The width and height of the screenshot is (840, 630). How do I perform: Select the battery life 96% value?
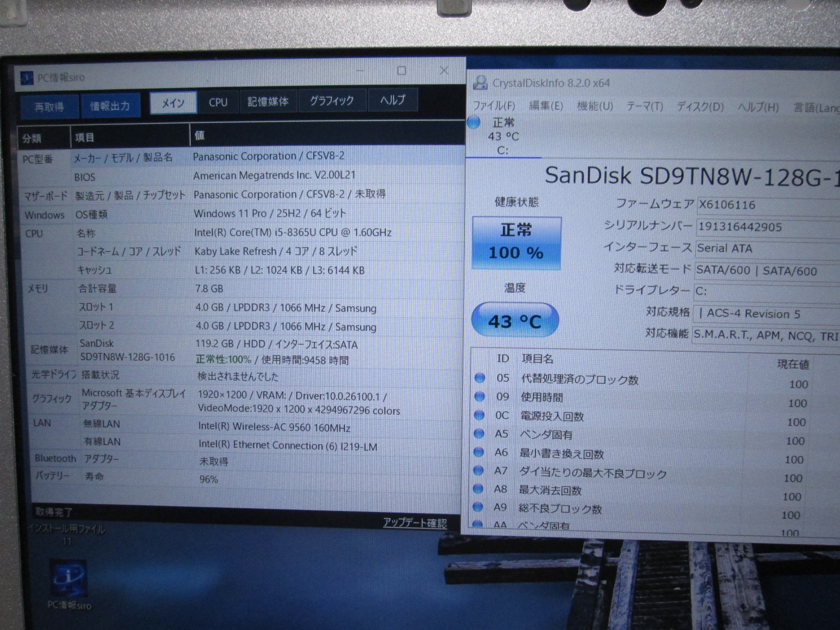[208, 479]
